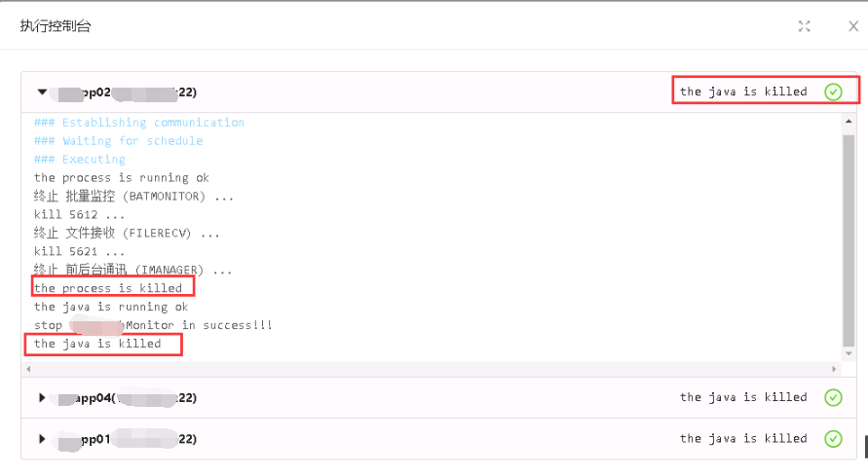Click the log scrollbar up arrow
868x476 pixels.
(849, 122)
